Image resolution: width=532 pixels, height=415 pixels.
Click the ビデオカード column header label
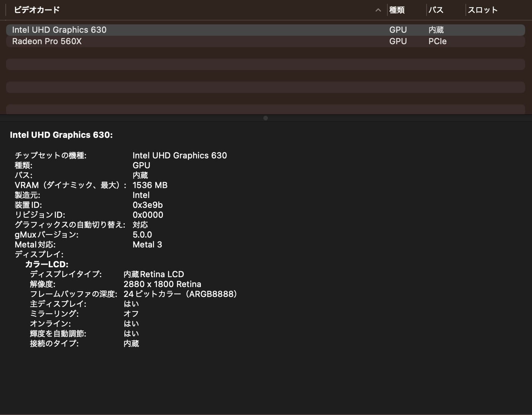(37, 10)
